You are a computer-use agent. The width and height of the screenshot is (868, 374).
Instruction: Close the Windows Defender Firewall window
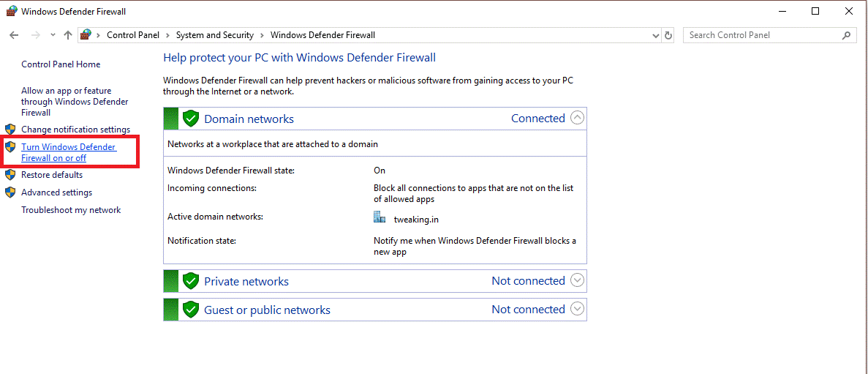pyautogui.click(x=849, y=11)
